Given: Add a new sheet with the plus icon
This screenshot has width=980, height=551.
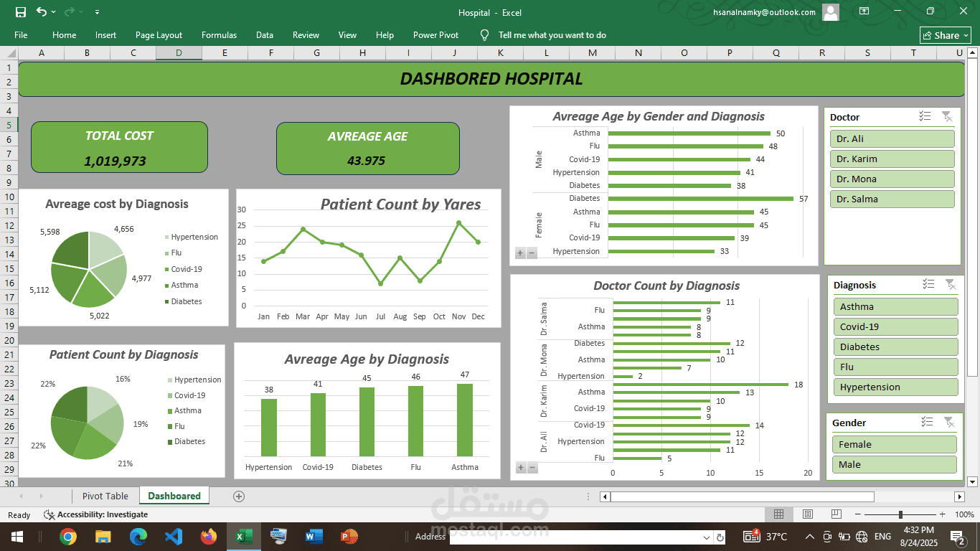Looking at the screenshot, I should (x=239, y=496).
